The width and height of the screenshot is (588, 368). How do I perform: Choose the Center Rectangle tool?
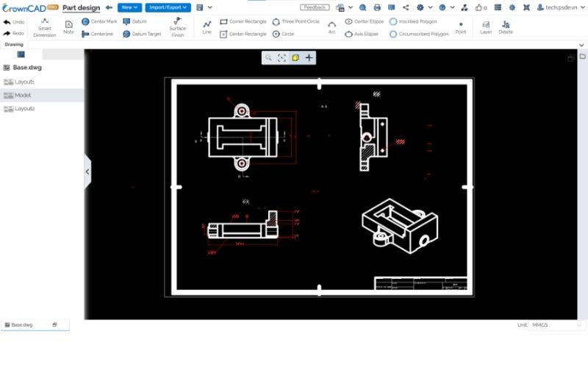coord(243,34)
